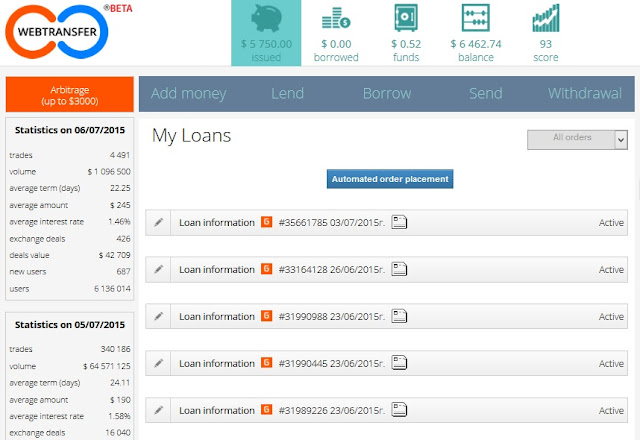
Task: Click the users value 6 136 014
Action: pyautogui.click(x=112, y=289)
